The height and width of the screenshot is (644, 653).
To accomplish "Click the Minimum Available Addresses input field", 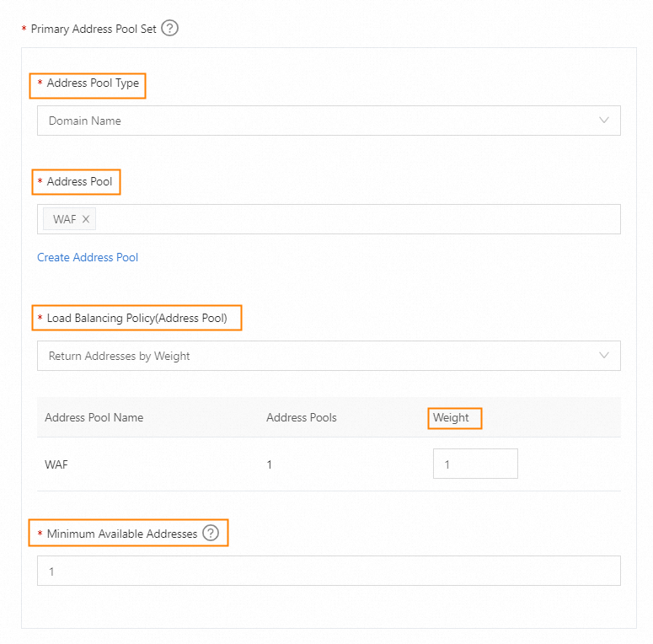I will coord(329,571).
